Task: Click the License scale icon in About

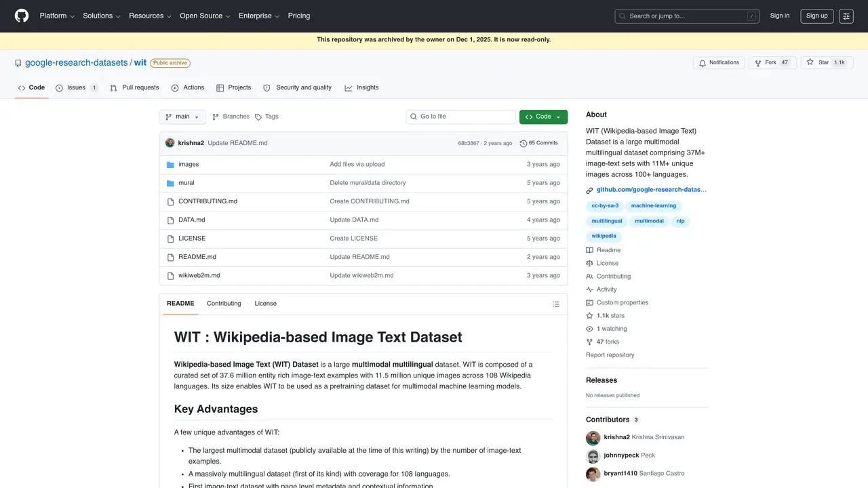Action: [589, 264]
